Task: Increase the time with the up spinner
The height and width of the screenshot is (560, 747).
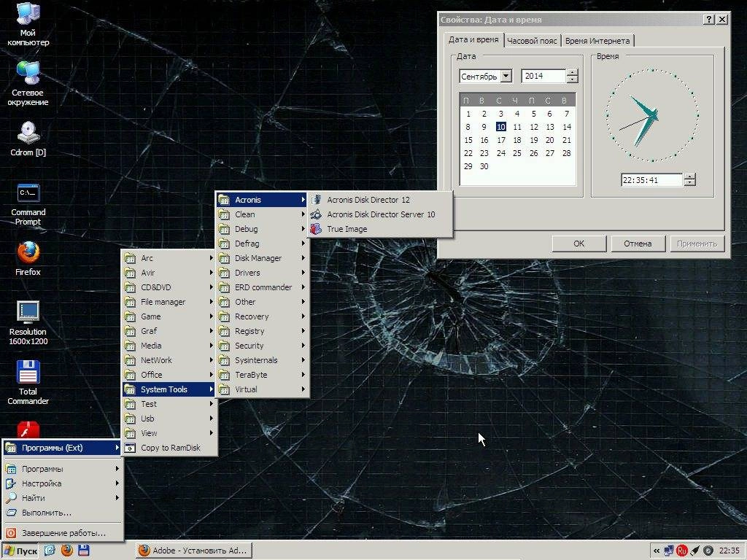Action: pyautogui.click(x=689, y=176)
